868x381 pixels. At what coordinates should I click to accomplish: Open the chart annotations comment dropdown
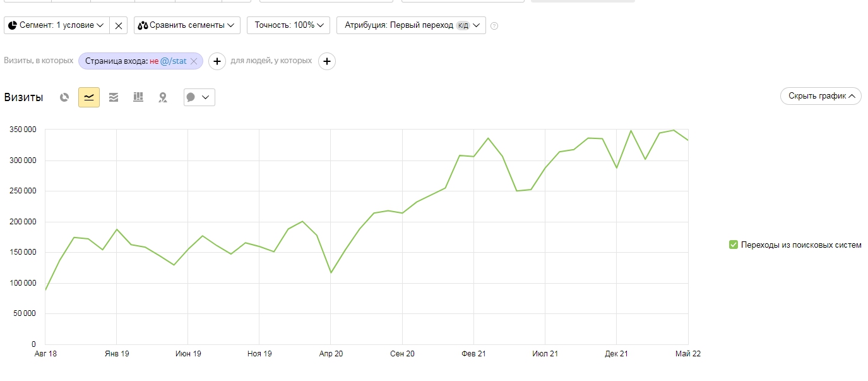(x=199, y=97)
